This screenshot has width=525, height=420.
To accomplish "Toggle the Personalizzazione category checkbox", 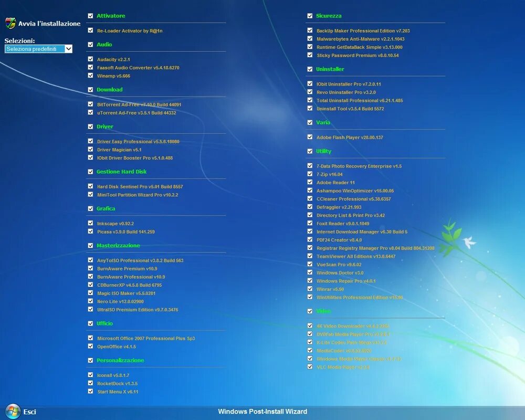I will tap(90, 360).
